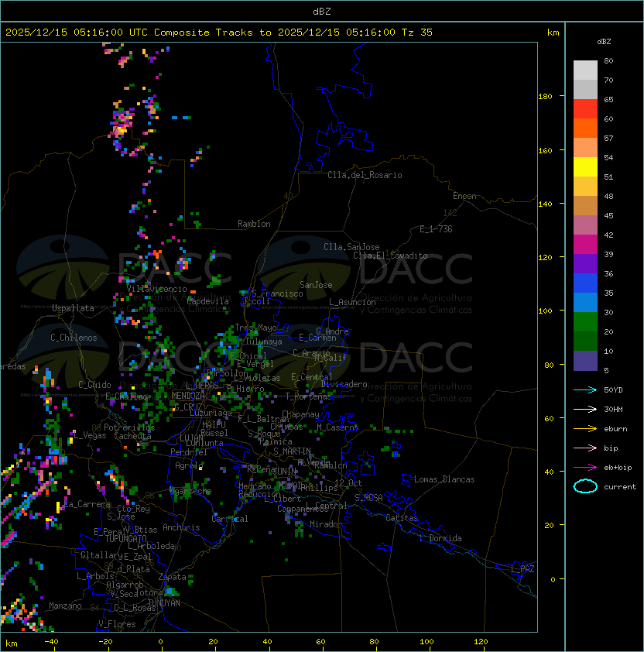
Task: Click the white 30HM arrow in the legend
Action: tap(585, 409)
